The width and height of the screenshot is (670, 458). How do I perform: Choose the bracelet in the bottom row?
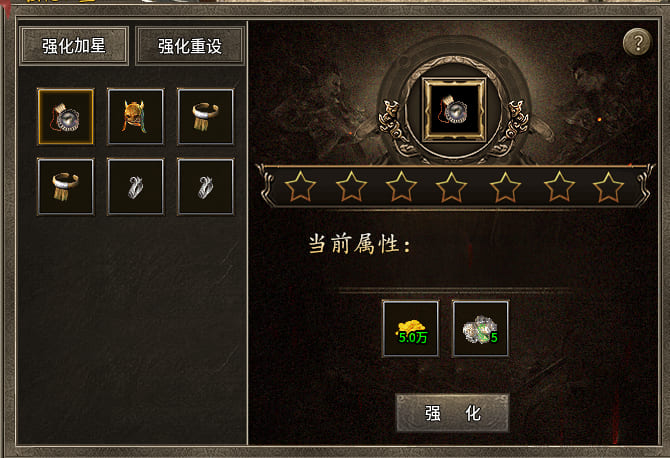tap(66, 187)
